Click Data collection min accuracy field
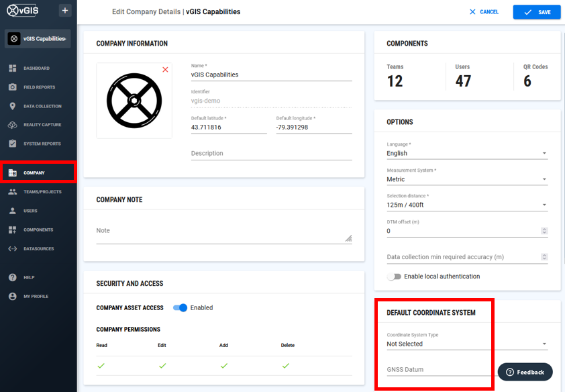Image resolution: width=565 pixels, height=392 pixels. click(463, 257)
